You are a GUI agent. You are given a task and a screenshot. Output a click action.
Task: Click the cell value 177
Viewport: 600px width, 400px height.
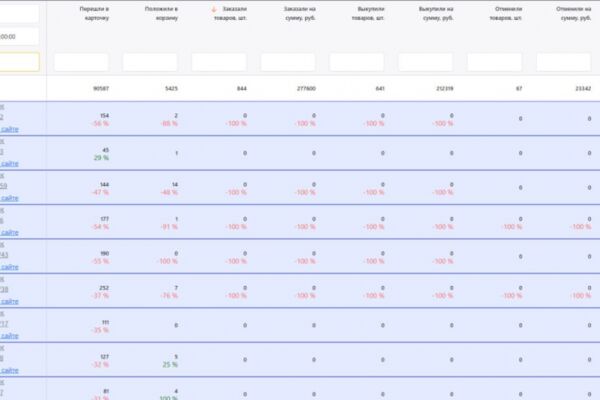104,219
